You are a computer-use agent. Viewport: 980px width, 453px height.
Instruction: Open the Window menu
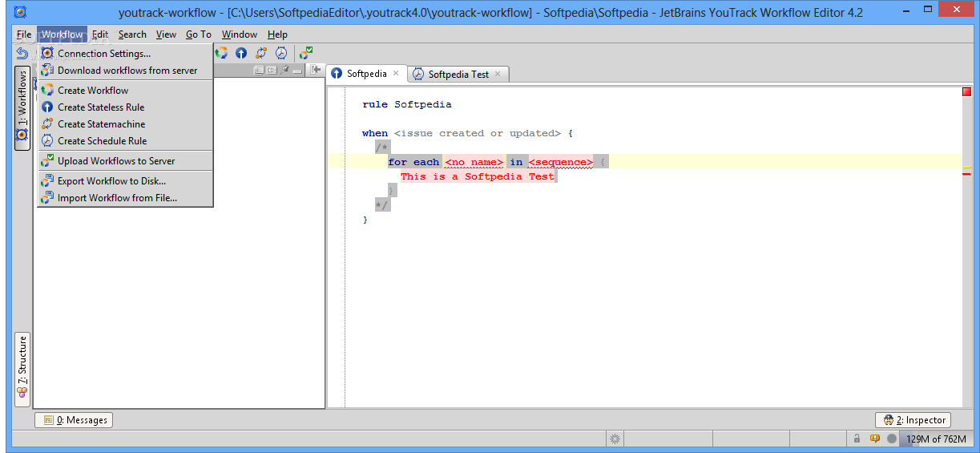[x=240, y=34]
